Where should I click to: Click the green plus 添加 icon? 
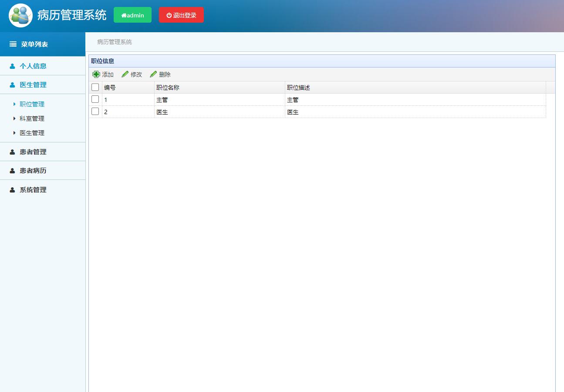(x=96, y=74)
